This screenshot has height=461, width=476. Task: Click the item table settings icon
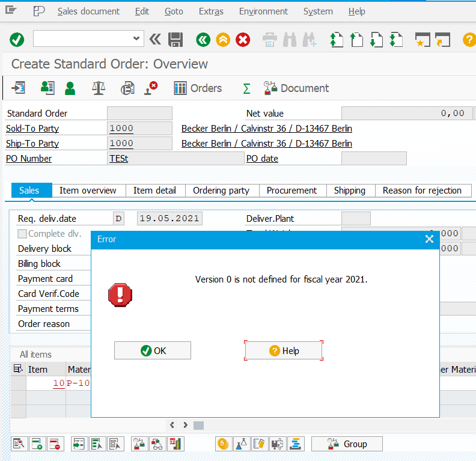click(18, 368)
